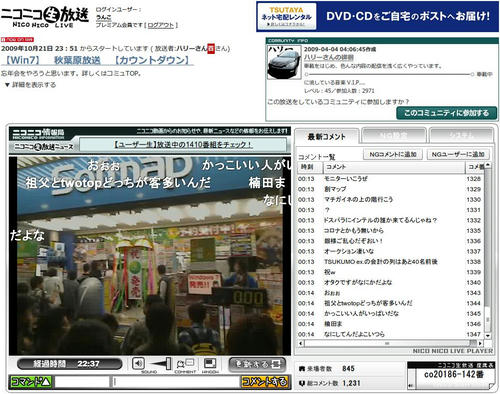This screenshot has width=500, height=394.
Task: Expand 詳細を表示する details
Action: [30, 85]
